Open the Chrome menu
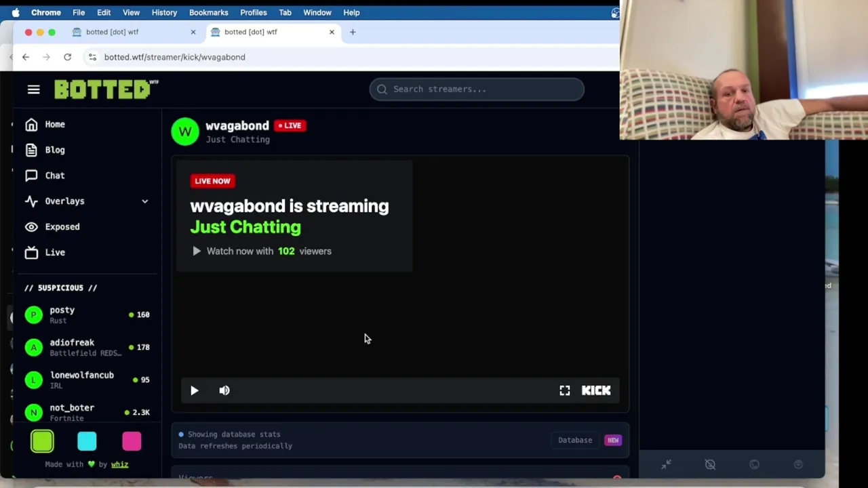The width and height of the screenshot is (868, 488). tap(46, 12)
